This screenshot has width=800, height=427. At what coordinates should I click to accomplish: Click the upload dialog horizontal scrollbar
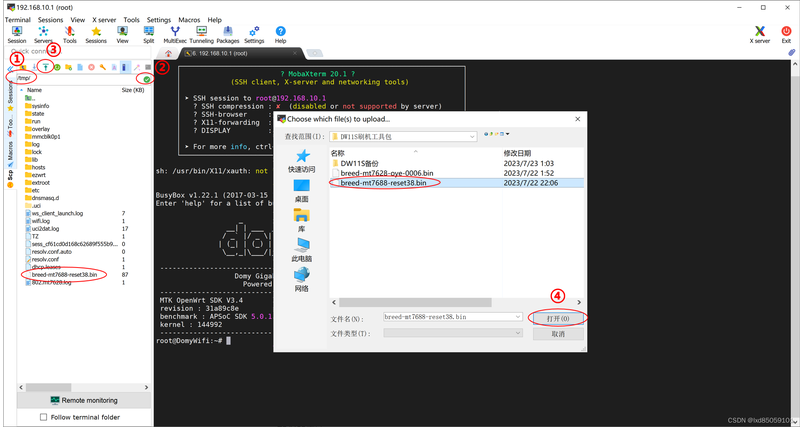415,303
